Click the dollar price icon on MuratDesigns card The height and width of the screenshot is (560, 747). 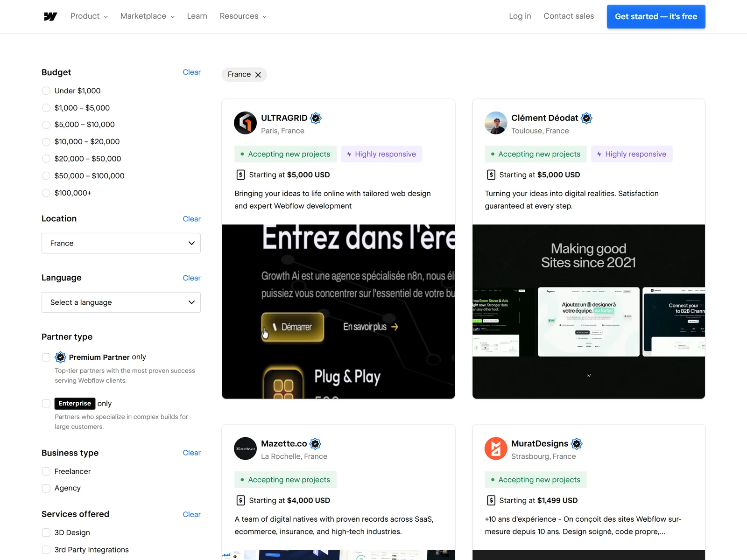click(x=491, y=501)
